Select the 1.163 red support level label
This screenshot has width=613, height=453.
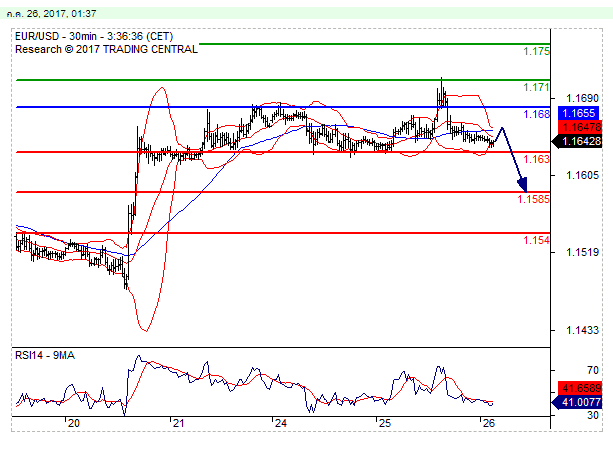536,159
